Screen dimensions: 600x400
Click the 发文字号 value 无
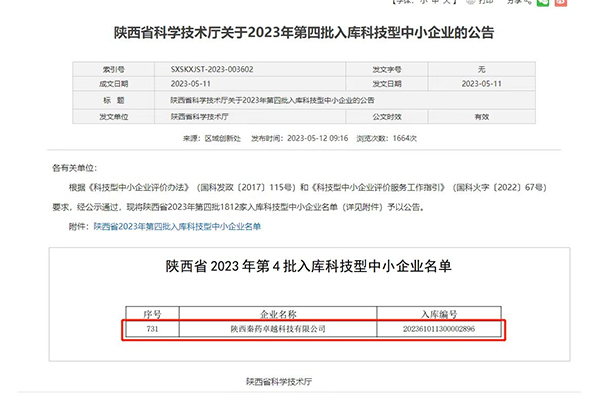coord(481,69)
